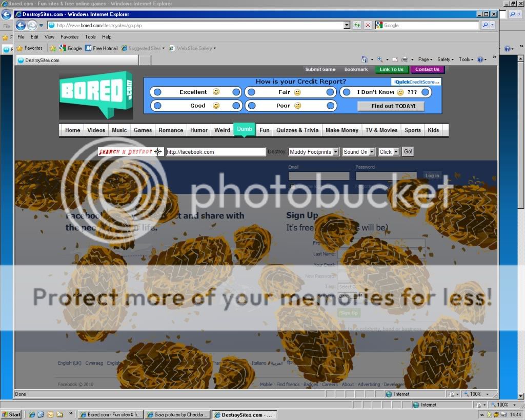Open the Web Slice Gallery dropdown

pyautogui.click(x=193, y=48)
